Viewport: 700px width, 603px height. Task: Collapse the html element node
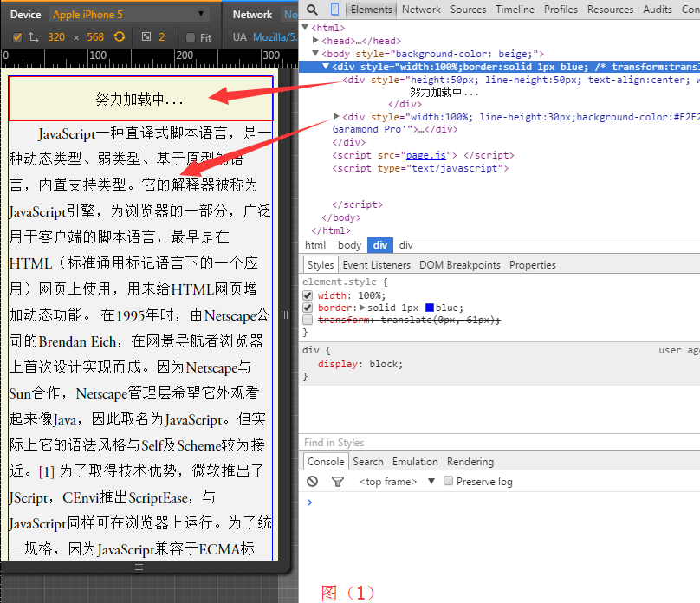click(305, 27)
